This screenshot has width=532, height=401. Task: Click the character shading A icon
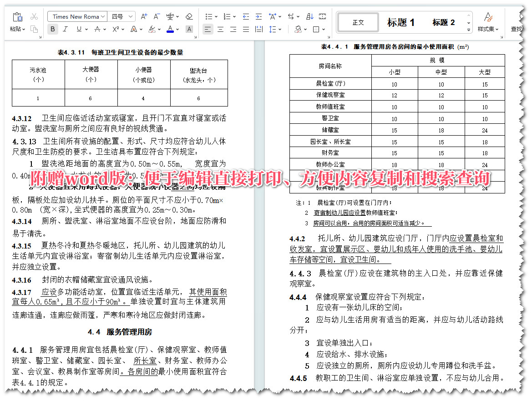tap(188, 29)
